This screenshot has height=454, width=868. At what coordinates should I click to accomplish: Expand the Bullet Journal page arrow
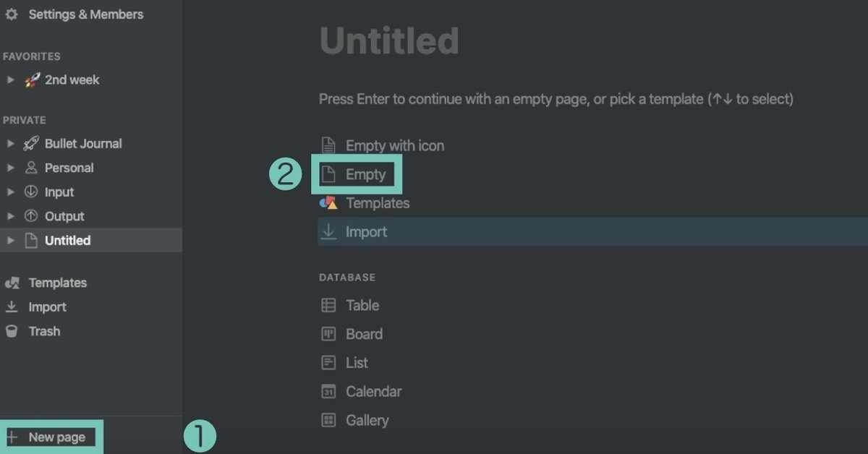(10, 144)
